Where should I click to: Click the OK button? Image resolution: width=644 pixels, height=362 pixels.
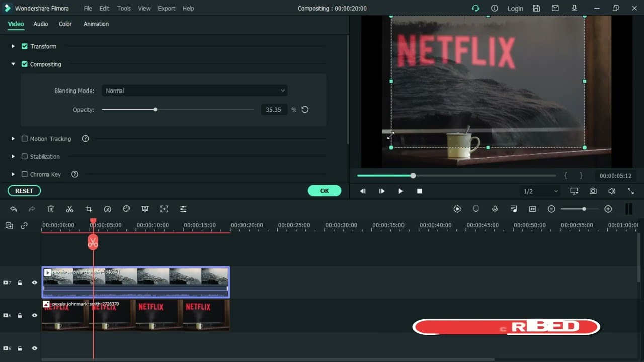pos(325,191)
